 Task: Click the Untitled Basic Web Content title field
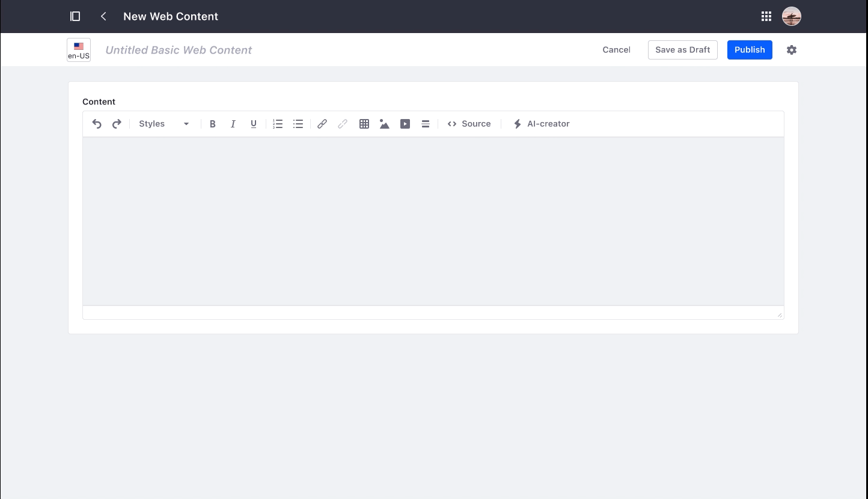click(x=179, y=50)
